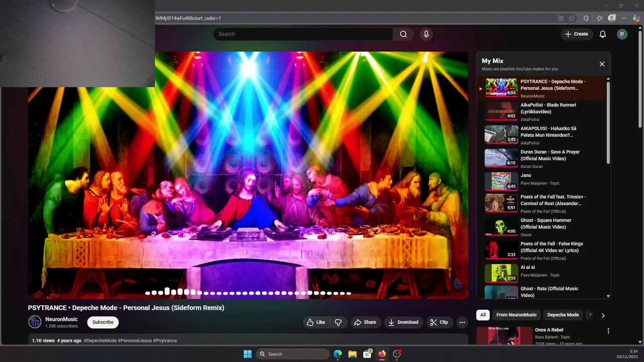
Task: Click the #DepecheMode hashtag
Action: click(x=100, y=340)
